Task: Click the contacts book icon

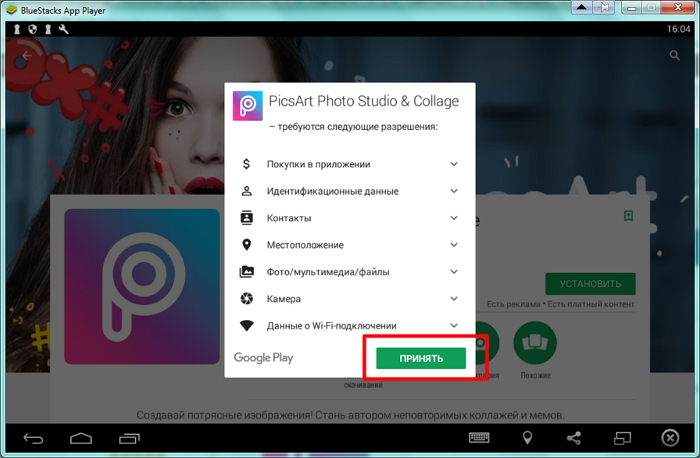Action: (x=246, y=217)
